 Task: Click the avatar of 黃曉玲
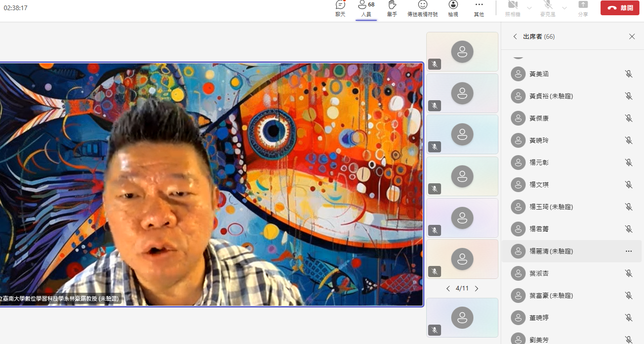pos(518,140)
